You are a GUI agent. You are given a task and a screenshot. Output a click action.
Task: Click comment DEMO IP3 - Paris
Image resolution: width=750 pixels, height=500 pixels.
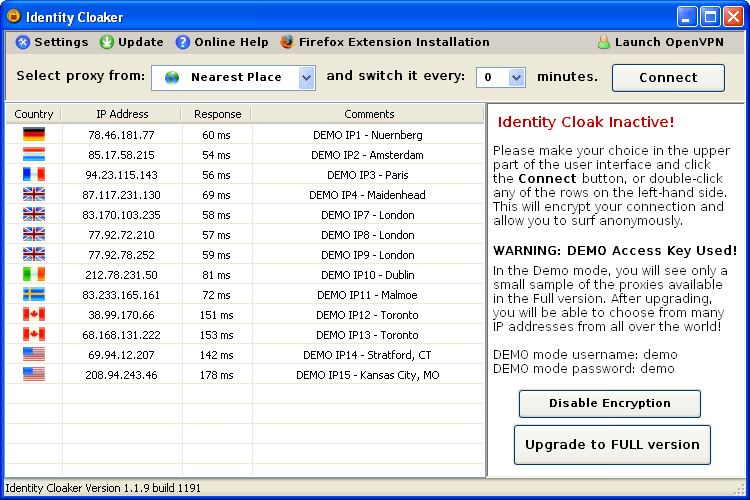pyautogui.click(x=368, y=175)
